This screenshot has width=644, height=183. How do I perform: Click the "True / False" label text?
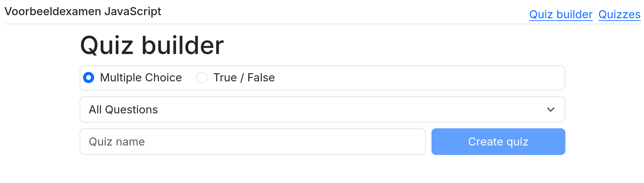tap(244, 78)
